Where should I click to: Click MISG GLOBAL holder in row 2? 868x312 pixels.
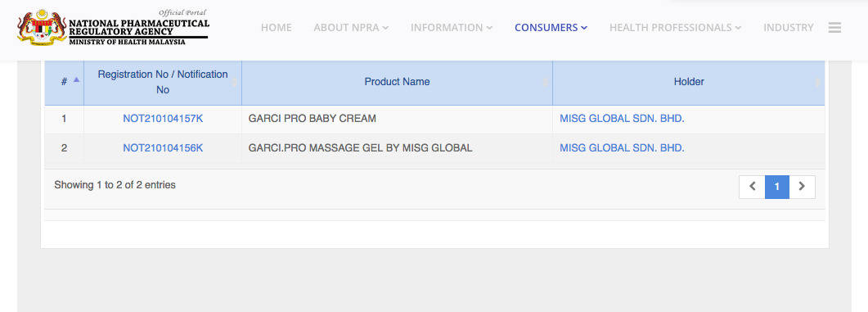(x=623, y=148)
